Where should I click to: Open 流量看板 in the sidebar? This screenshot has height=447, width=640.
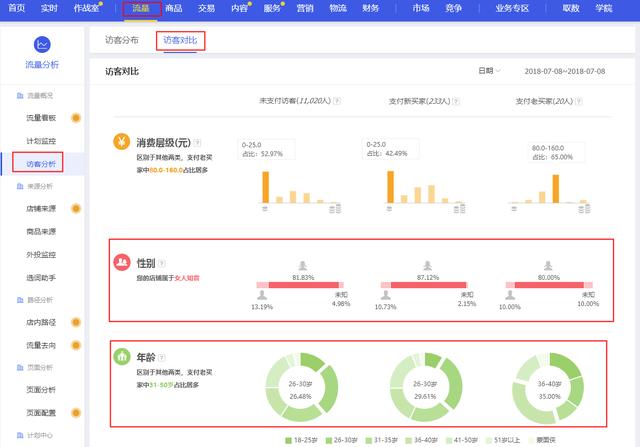click(41, 118)
